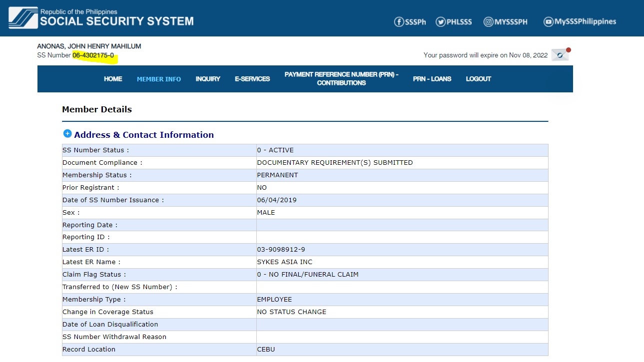Viewport: 644px width, 362px height.
Task: Click the password expiry notice text
Action: click(x=485, y=55)
